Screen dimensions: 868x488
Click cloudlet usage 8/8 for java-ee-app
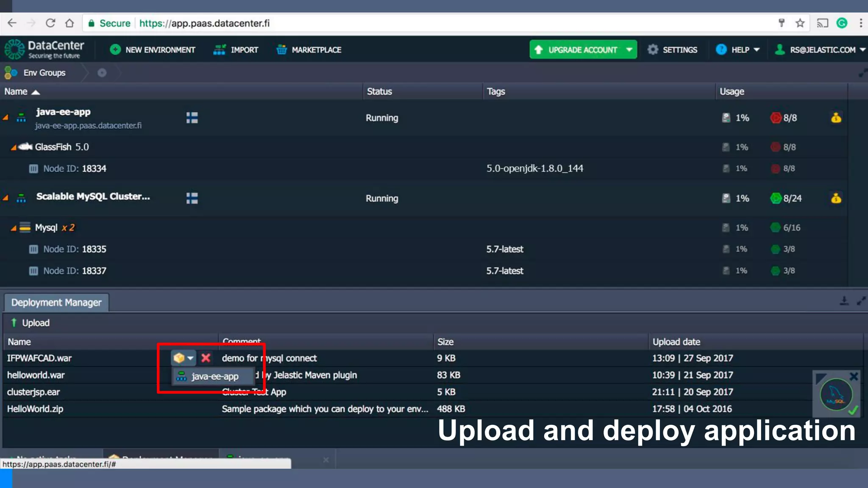pyautogui.click(x=784, y=118)
